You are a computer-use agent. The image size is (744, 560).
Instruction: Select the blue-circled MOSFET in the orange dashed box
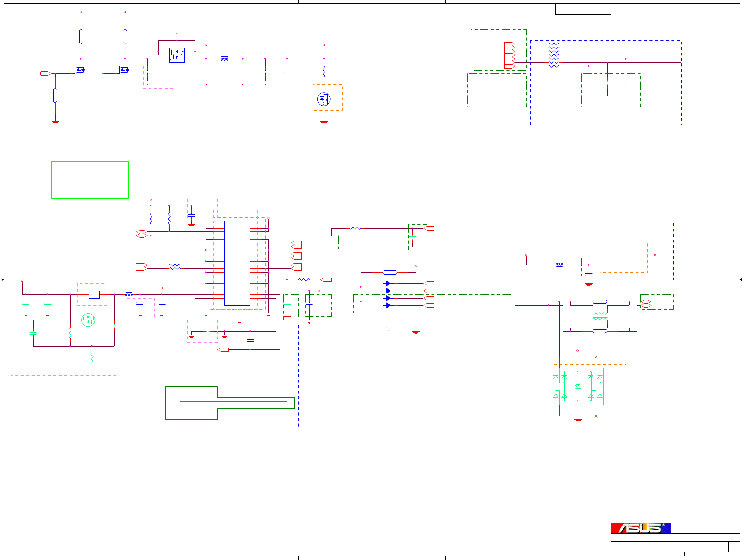point(324,99)
